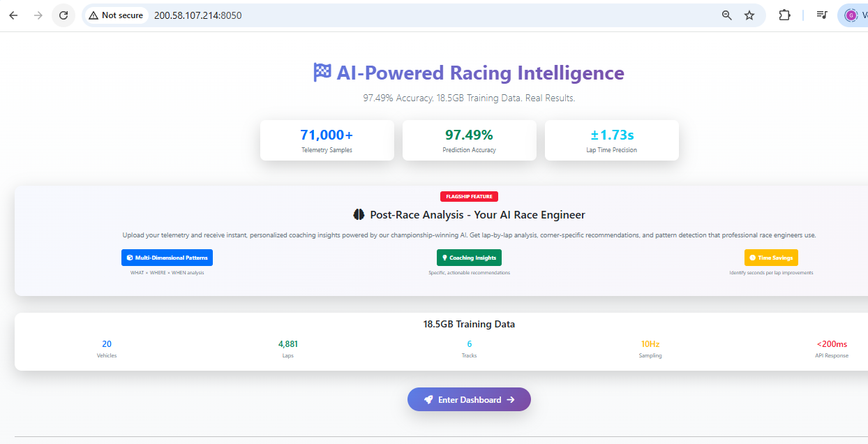Click the brain icon beside Post-Race Analysis

[359, 215]
